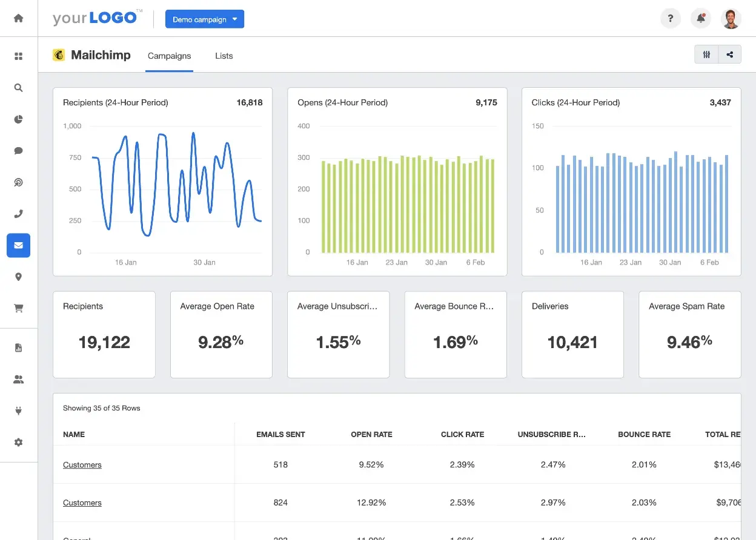Open the first Customers link in the table

point(82,464)
